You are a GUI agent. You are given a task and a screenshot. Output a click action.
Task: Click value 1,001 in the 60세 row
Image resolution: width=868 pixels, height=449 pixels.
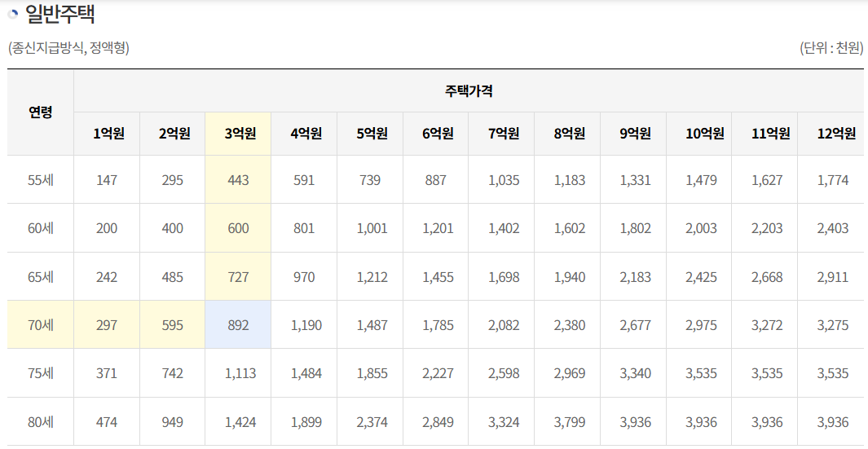370,228
